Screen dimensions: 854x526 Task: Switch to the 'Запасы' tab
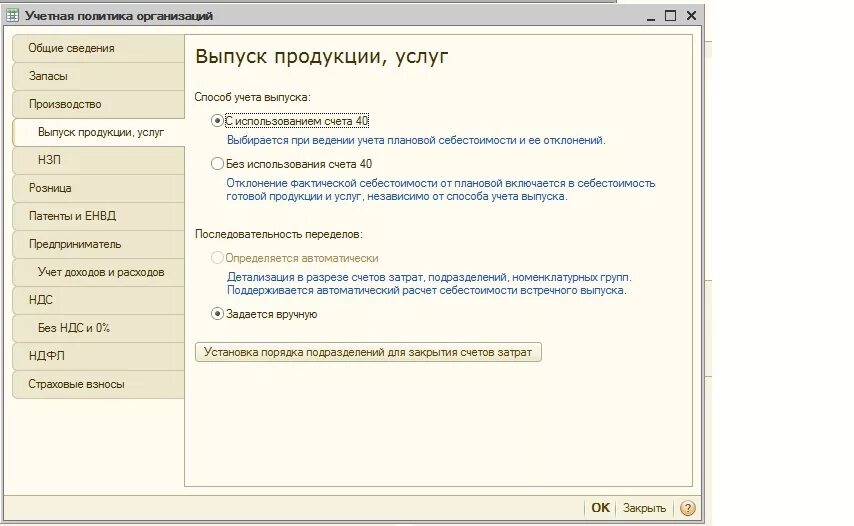click(99, 76)
